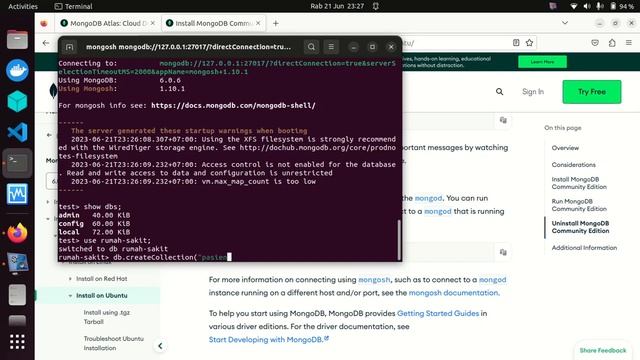The width and height of the screenshot is (640, 360).
Task: Bookmark this page with the star icon
Action: pos(529,43)
